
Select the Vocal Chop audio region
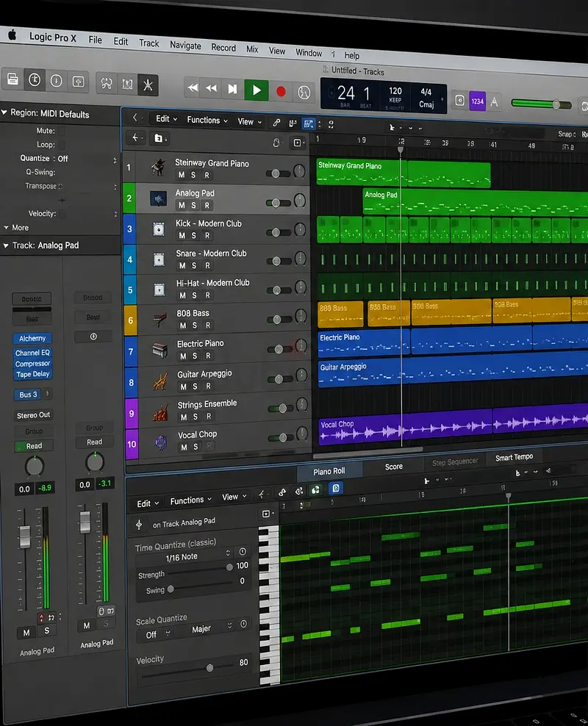405,429
